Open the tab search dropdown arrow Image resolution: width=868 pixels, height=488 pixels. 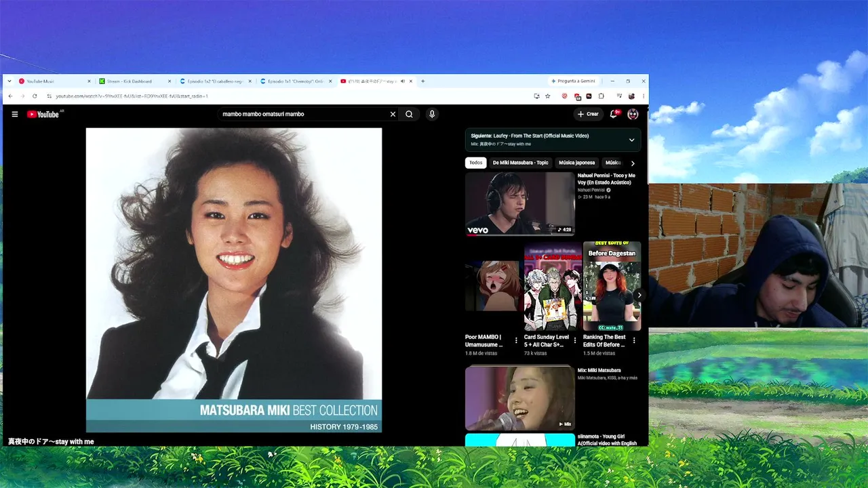[9, 81]
